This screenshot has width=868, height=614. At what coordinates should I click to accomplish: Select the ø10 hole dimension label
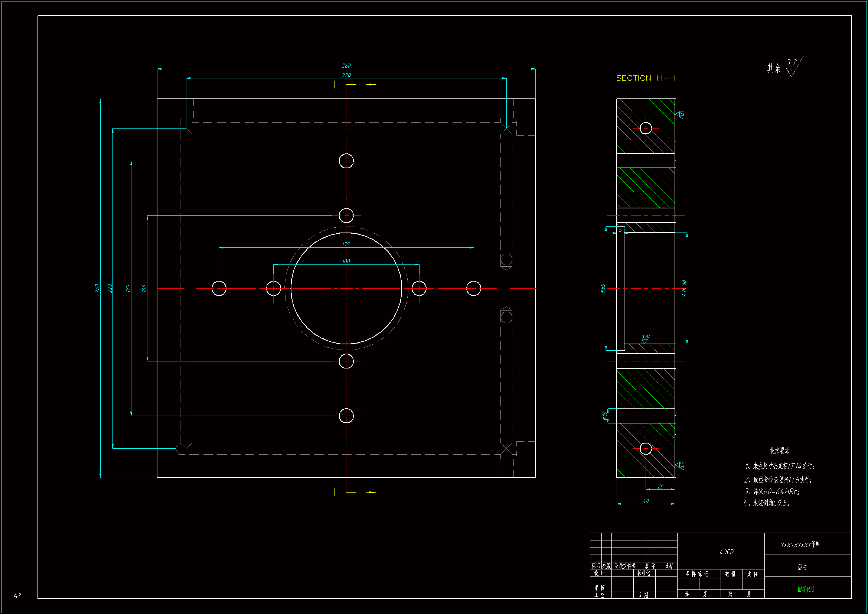tap(604, 416)
